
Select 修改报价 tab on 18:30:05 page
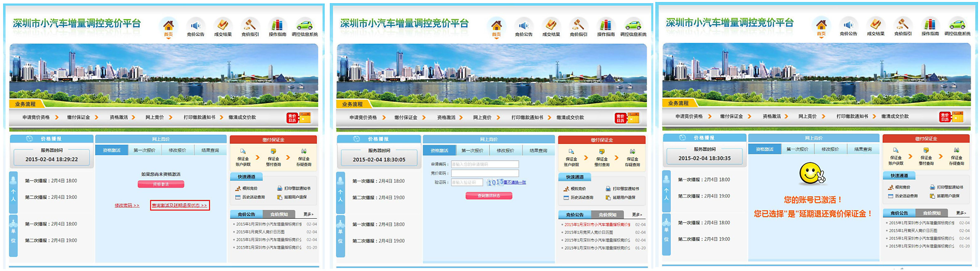505,151
